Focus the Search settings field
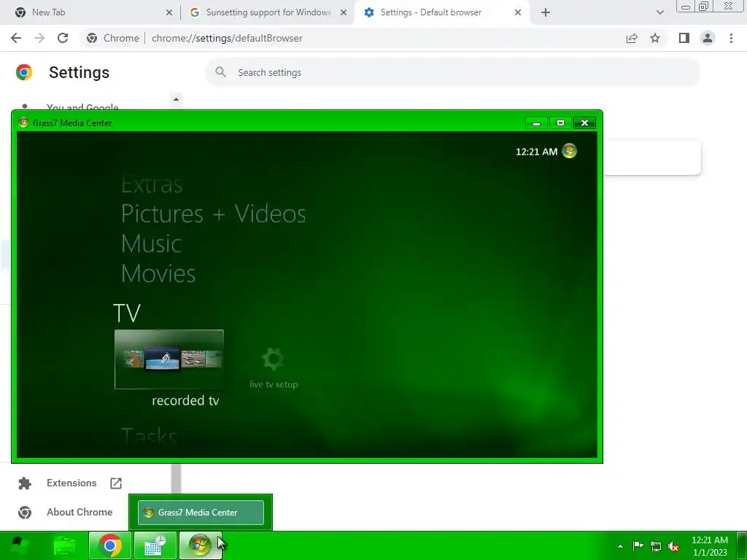This screenshot has width=747, height=560. (x=452, y=72)
